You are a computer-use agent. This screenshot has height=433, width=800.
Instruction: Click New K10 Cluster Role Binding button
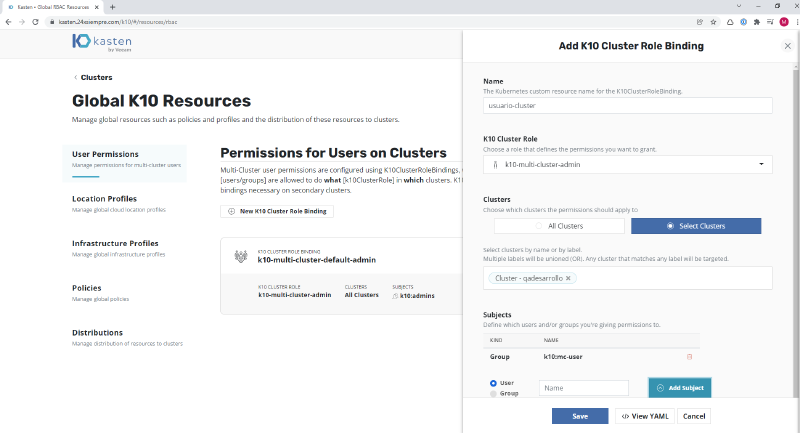tap(277, 211)
